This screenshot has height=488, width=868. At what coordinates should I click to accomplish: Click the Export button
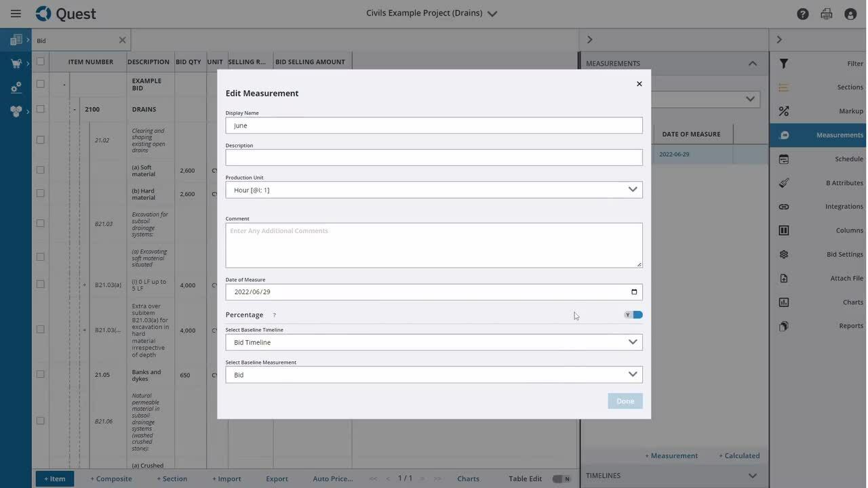[277, 479]
